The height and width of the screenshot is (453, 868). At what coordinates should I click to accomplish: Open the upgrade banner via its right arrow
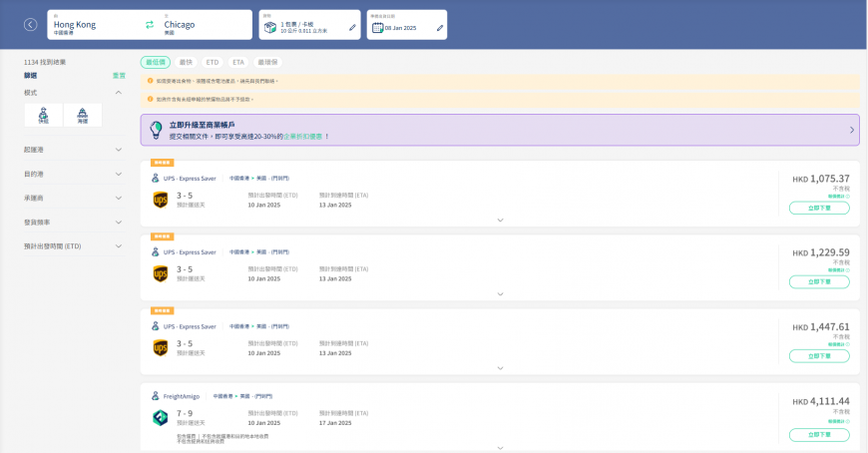click(x=852, y=130)
